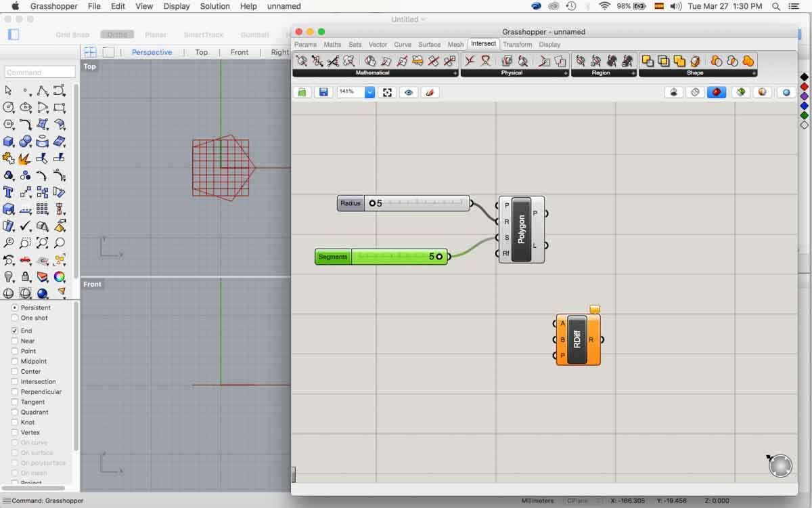Expand the Mathematical panel plus button

[x=455, y=73]
